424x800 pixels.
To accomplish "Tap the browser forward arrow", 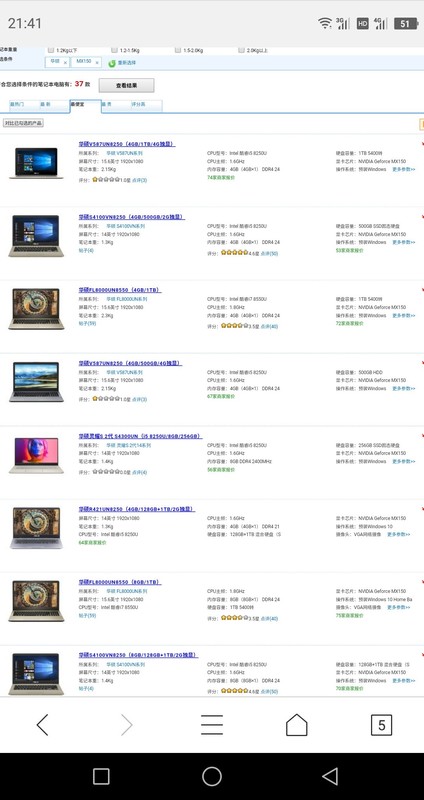I will pos(127,724).
